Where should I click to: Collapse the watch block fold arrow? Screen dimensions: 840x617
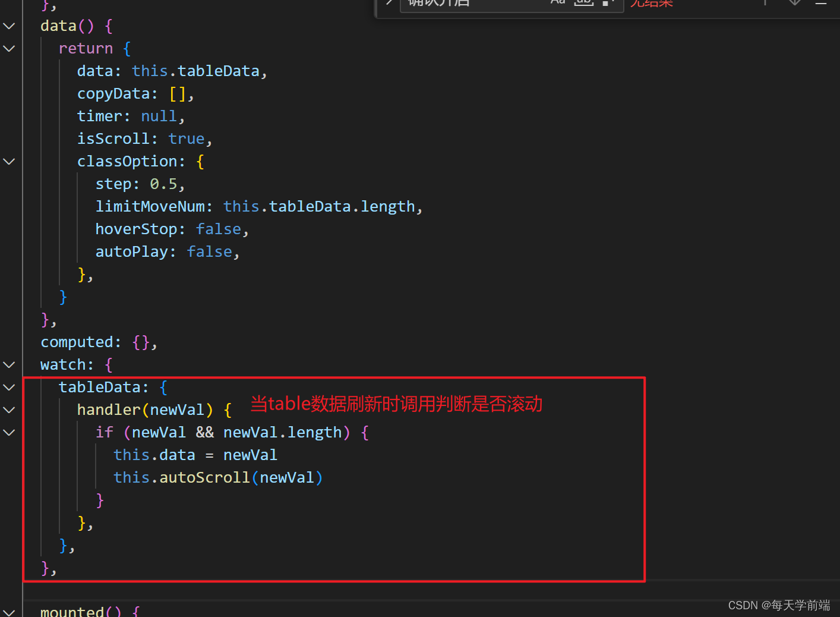(9, 364)
